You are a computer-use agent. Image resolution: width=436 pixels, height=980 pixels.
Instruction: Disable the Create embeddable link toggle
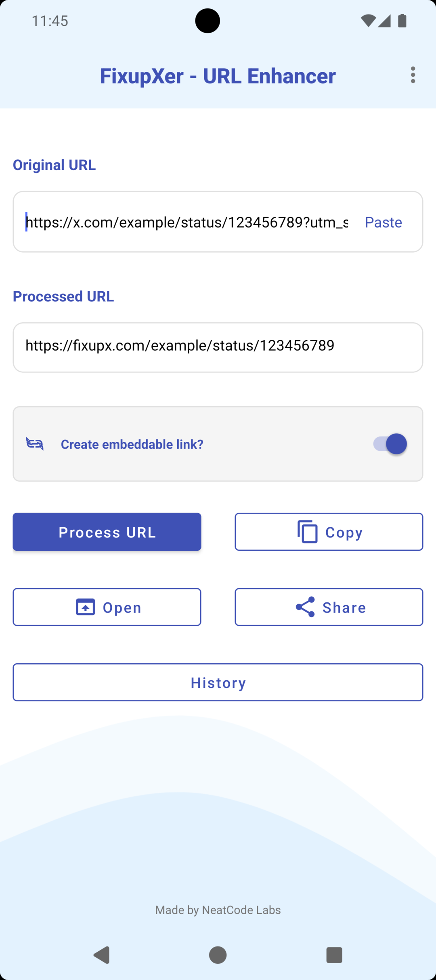click(x=390, y=444)
